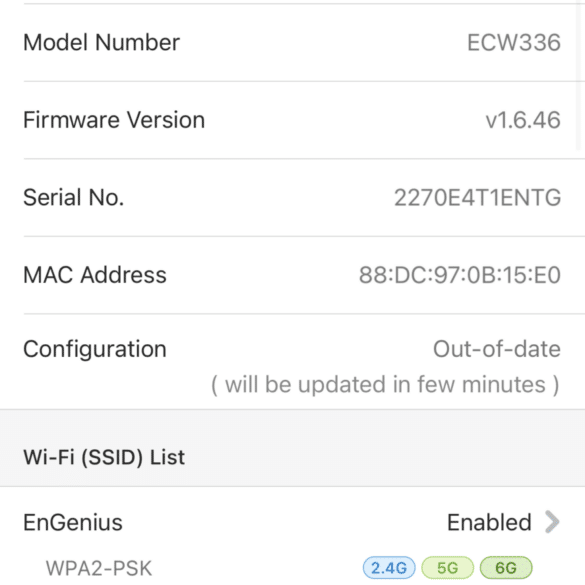
Task: Tap the MAC Address label
Action: pyautogui.click(x=95, y=275)
